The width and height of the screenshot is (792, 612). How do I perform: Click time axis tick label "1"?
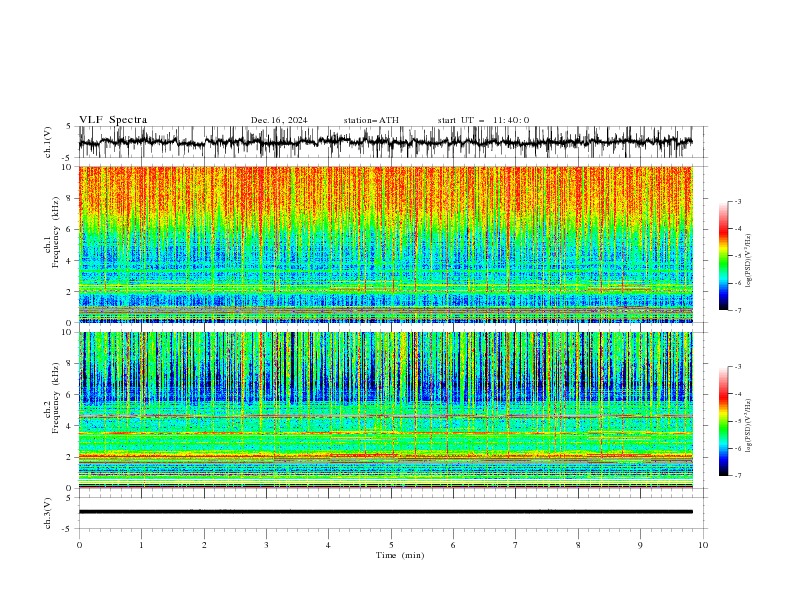pyautogui.click(x=141, y=545)
